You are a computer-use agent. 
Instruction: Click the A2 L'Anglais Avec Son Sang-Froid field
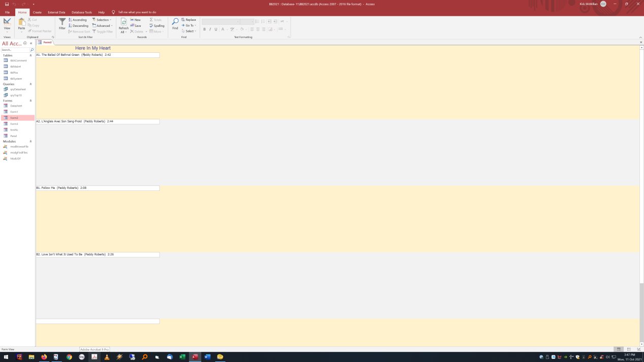pos(98,121)
